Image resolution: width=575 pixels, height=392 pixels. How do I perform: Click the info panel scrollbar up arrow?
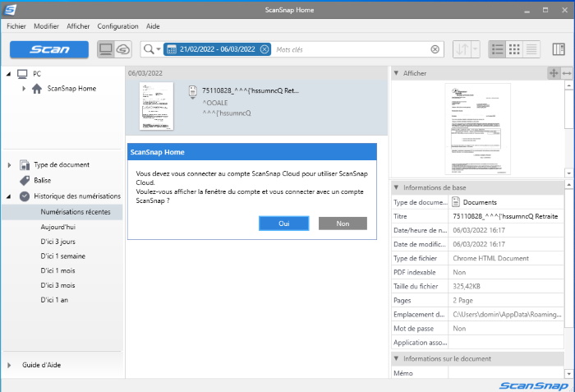point(568,184)
